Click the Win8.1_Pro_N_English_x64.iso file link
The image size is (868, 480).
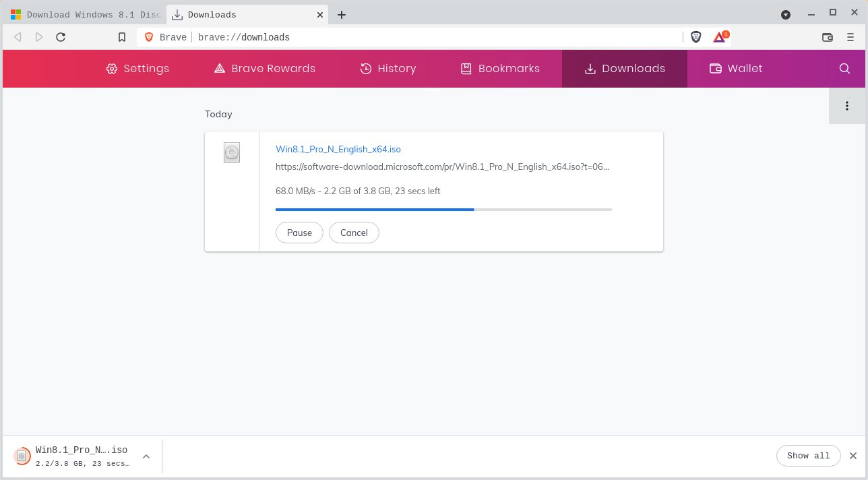[338, 149]
